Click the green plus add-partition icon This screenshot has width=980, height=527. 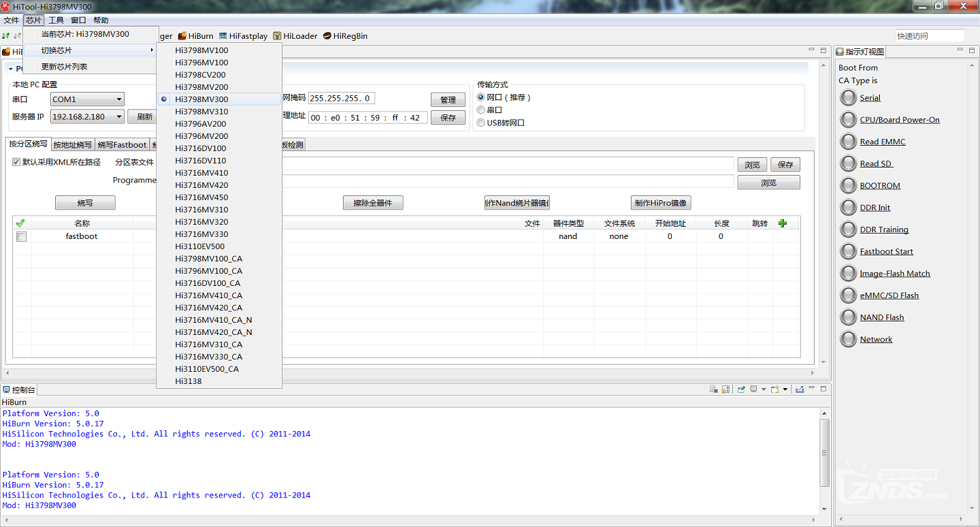(x=783, y=223)
